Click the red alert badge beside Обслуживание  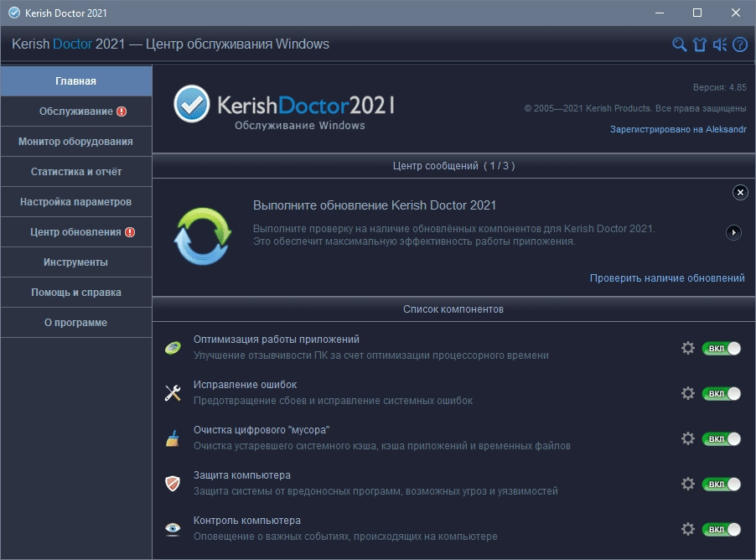[122, 111]
